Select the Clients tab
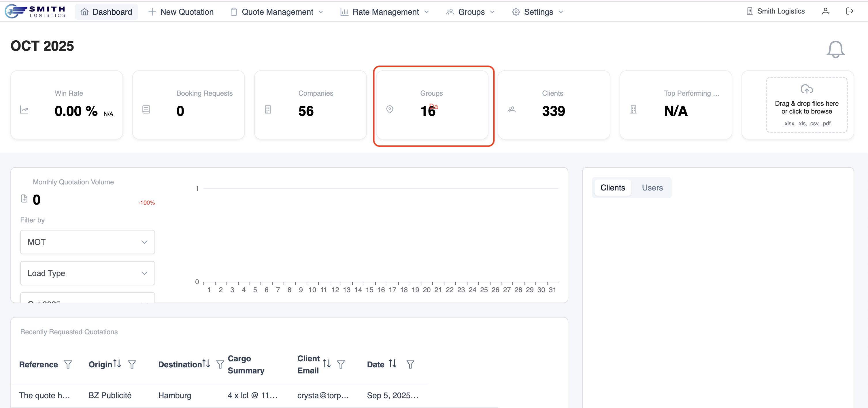The image size is (868, 408). click(x=612, y=188)
